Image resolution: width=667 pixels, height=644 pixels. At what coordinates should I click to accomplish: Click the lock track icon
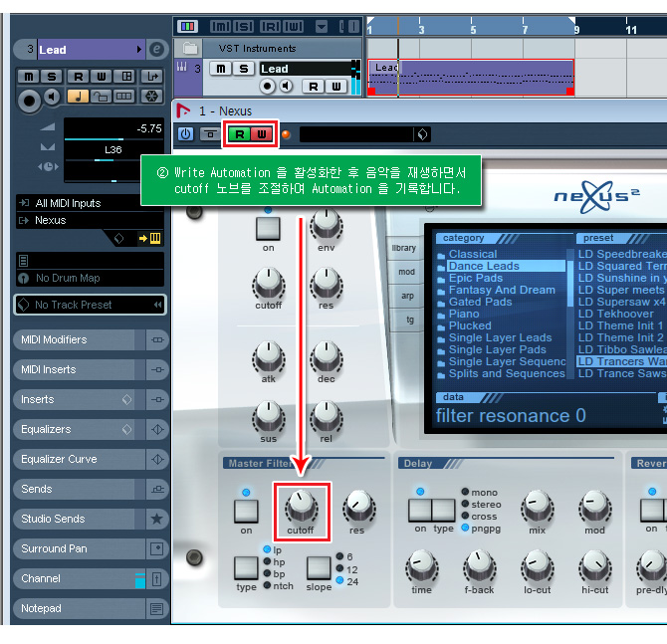pos(101,97)
